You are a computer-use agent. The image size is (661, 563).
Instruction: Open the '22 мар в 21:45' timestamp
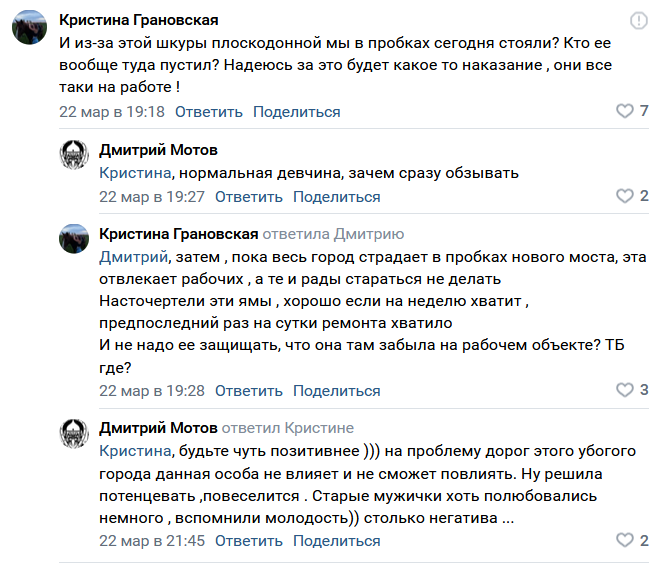point(152,541)
